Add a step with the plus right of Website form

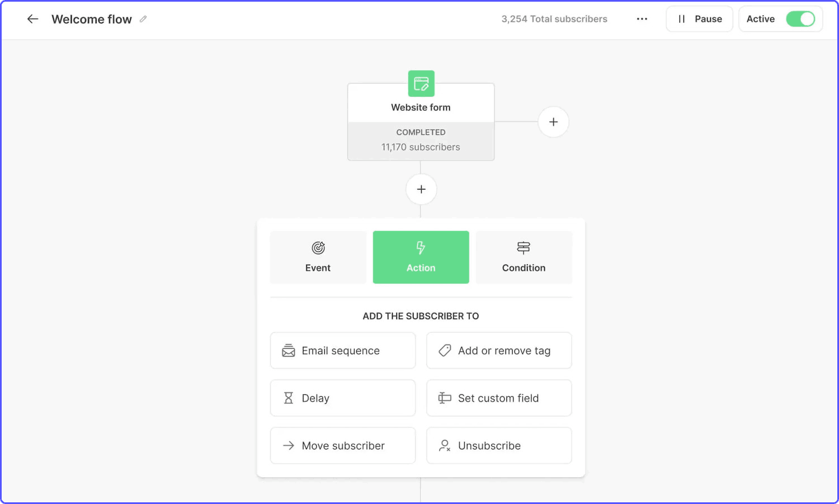pos(553,122)
